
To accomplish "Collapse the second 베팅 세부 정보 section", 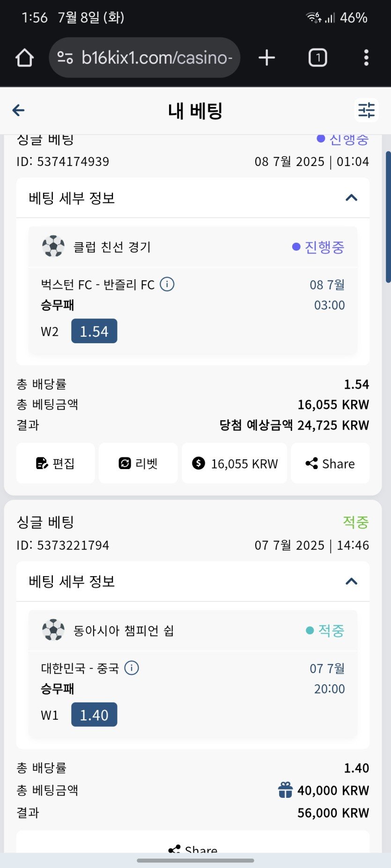I will tap(351, 581).
